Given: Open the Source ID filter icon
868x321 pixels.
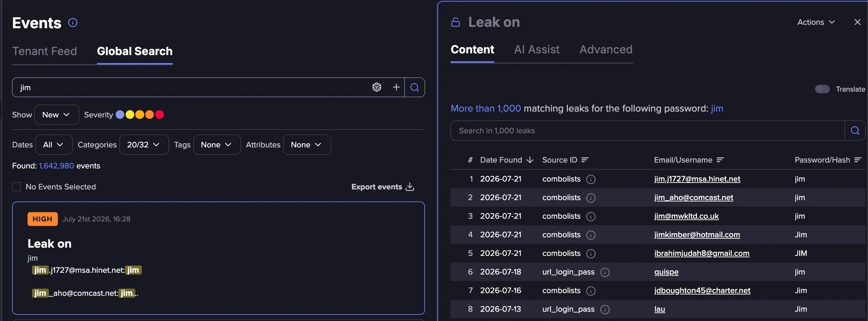Looking at the screenshot, I should pos(585,160).
